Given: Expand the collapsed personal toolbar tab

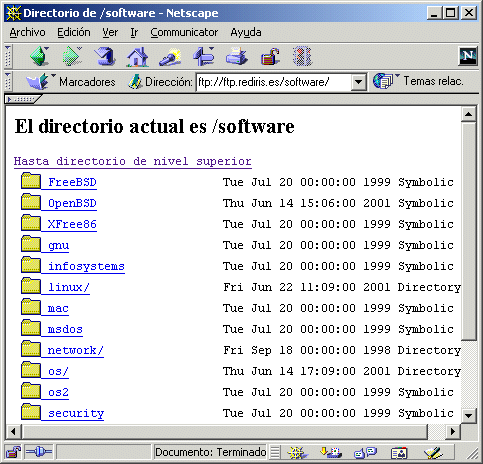Looking at the screenshot, I should (x=23, y=99).
